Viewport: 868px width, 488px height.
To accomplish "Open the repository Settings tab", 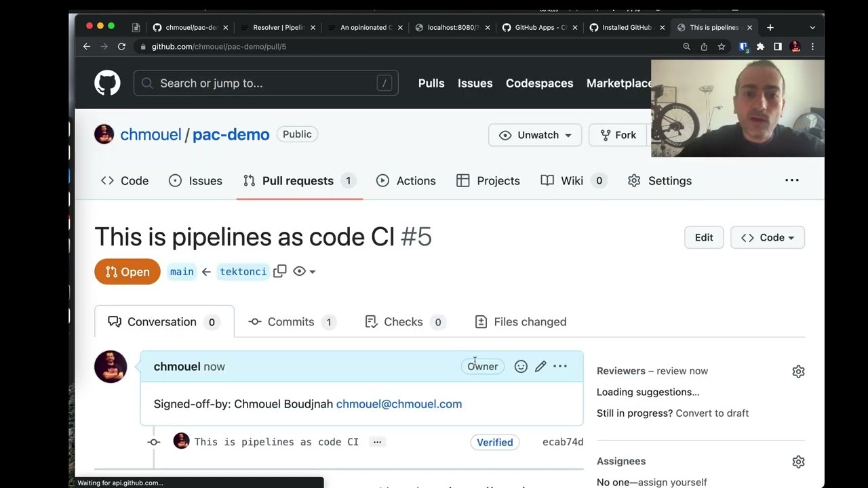I will (x=660, y=181).
